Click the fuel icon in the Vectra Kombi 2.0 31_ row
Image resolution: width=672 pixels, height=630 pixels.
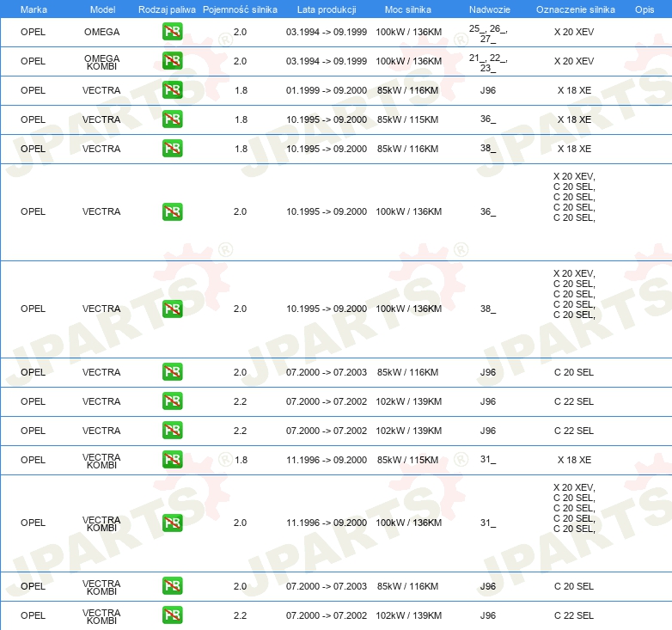point(172,523)
